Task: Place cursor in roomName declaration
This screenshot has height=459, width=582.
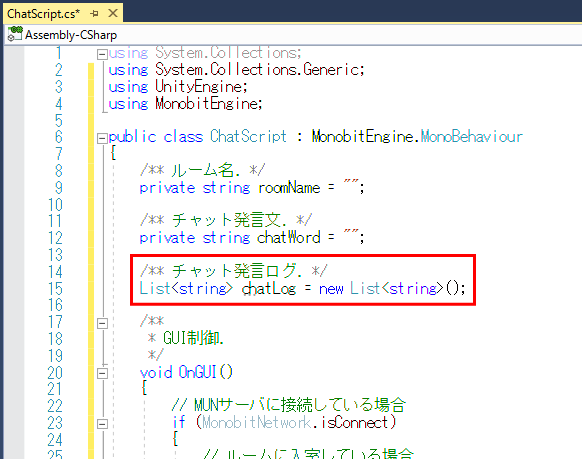Action: pos(252,188)
